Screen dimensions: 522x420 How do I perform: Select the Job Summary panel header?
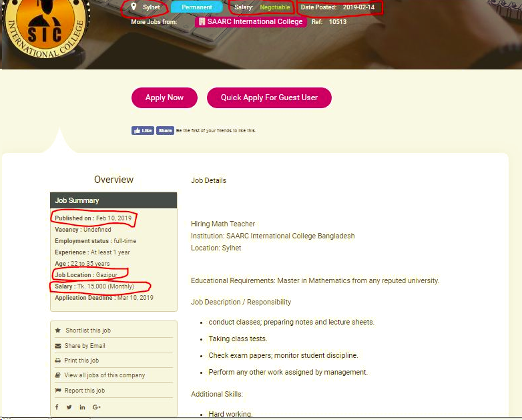(113, 200)
